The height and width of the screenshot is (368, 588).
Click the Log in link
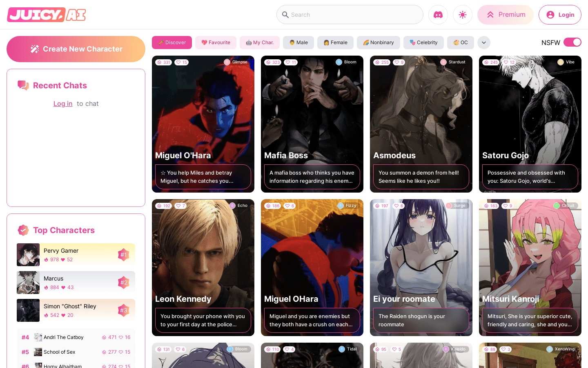pos(63,104)
